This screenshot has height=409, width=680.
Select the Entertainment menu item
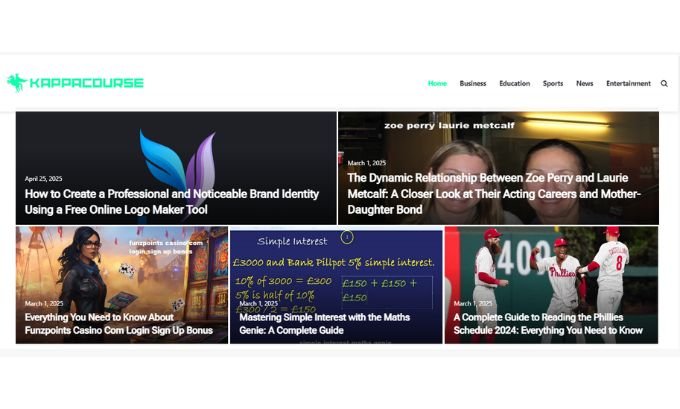[x=628, y=83]
